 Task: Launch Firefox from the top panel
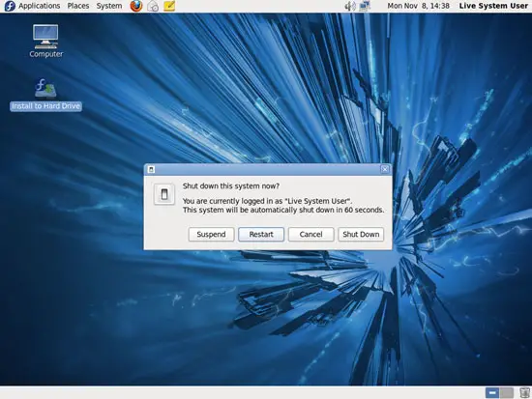136,6
